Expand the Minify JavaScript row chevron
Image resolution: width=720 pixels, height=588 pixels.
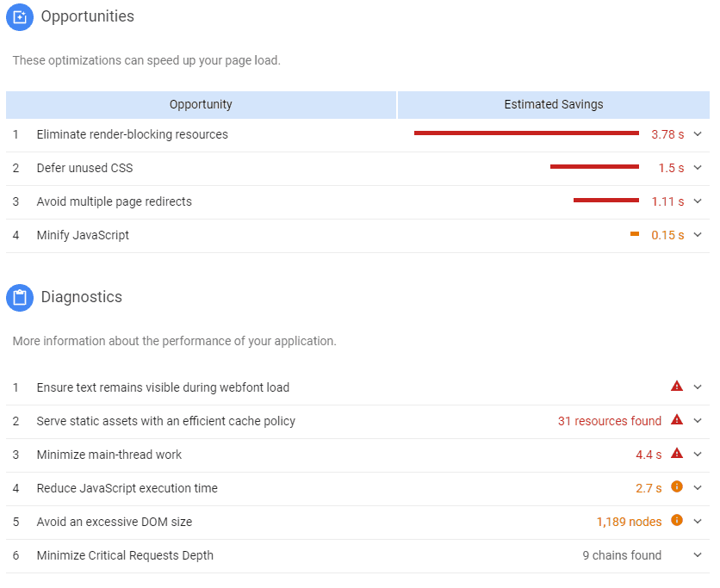(698, 235)
